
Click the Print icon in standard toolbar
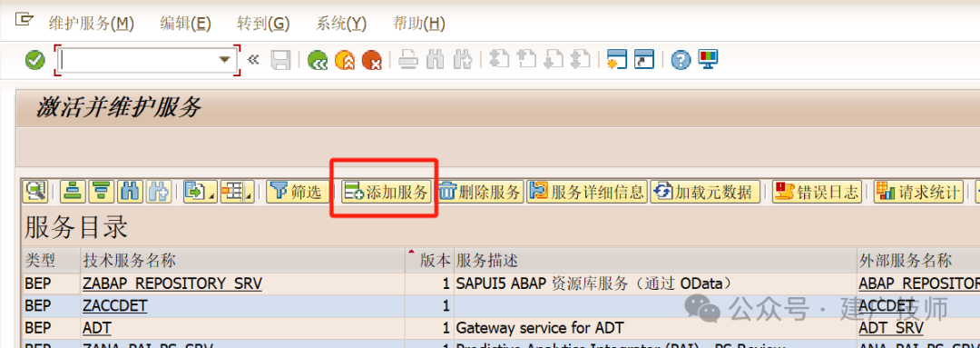(x=408, y=60)
